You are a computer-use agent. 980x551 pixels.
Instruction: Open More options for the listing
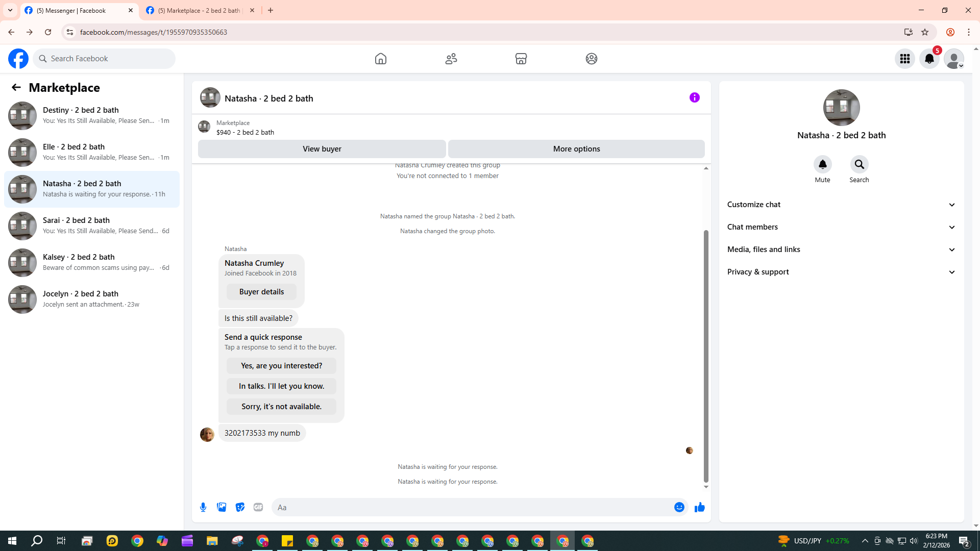pyautogui.click(x=577, y=149)
